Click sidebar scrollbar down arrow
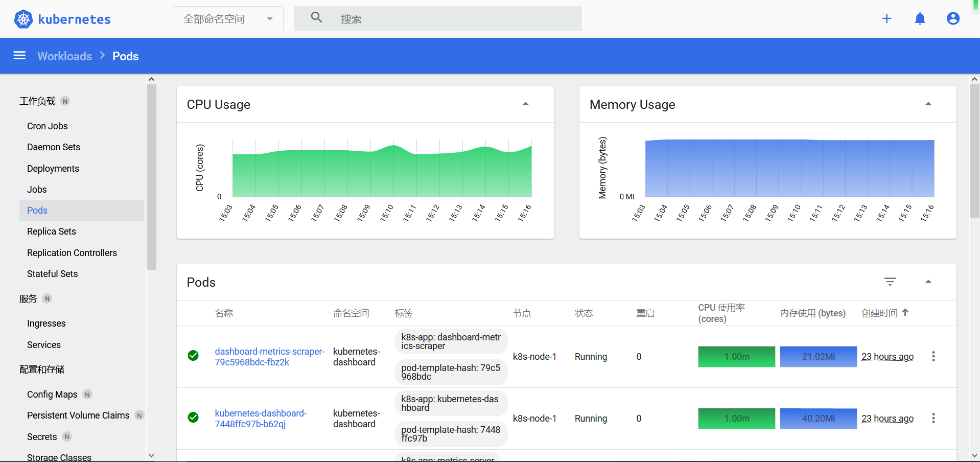980x462 pixels. pyautogui.click(x=151, y=455)
